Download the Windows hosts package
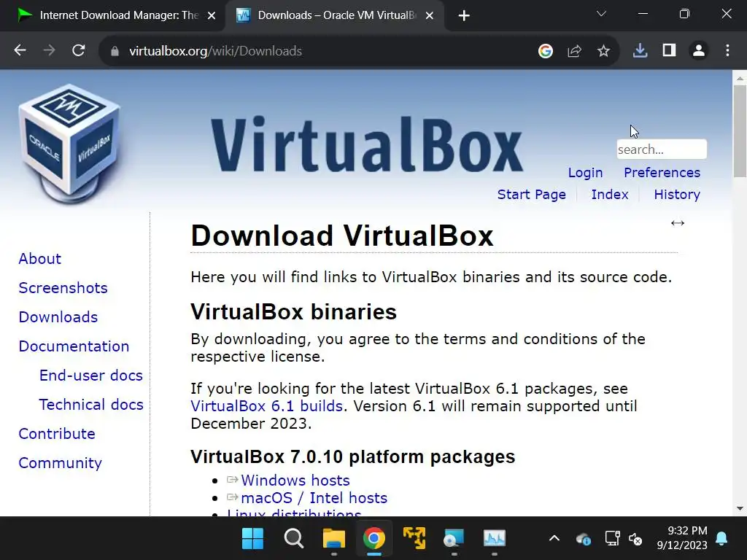 click(295, 480)
